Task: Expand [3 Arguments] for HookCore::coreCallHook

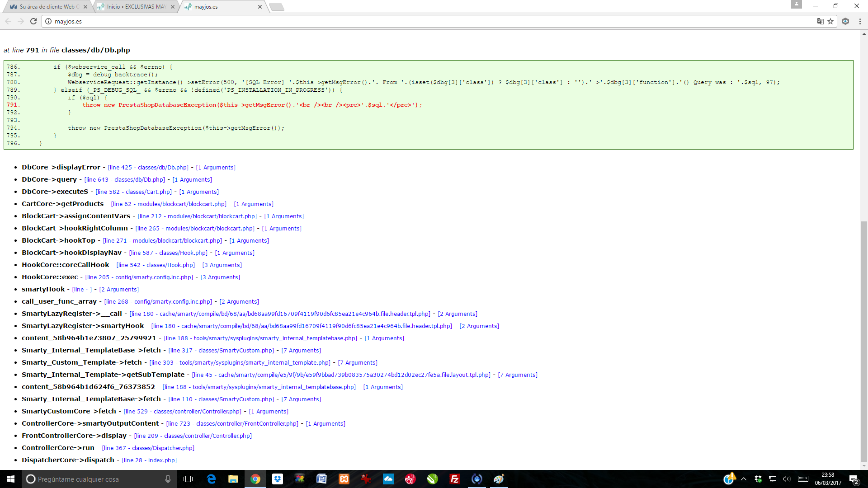Action: tap(222, 265)
